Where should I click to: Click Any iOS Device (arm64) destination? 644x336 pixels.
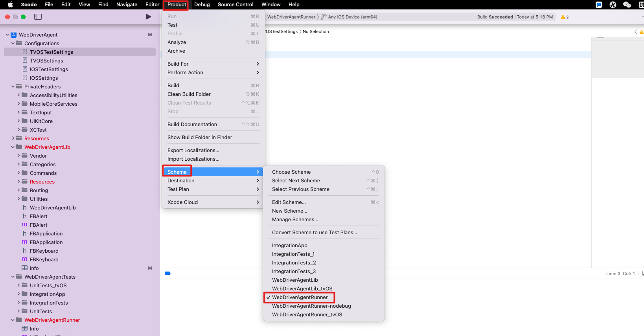[353, 17]
